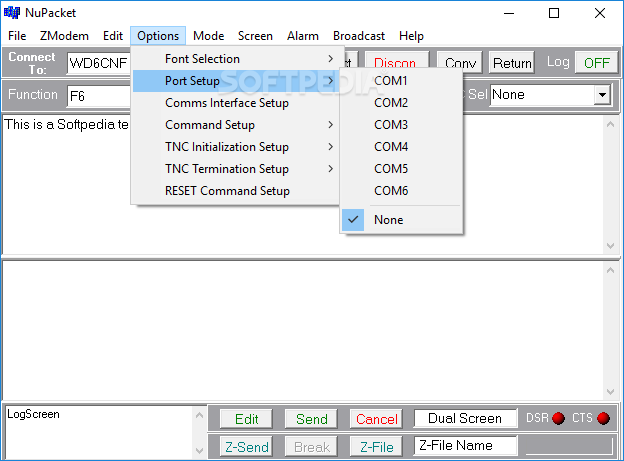
Task: Click upper pane scrollbar down arrow
Action: click(610, 246)
